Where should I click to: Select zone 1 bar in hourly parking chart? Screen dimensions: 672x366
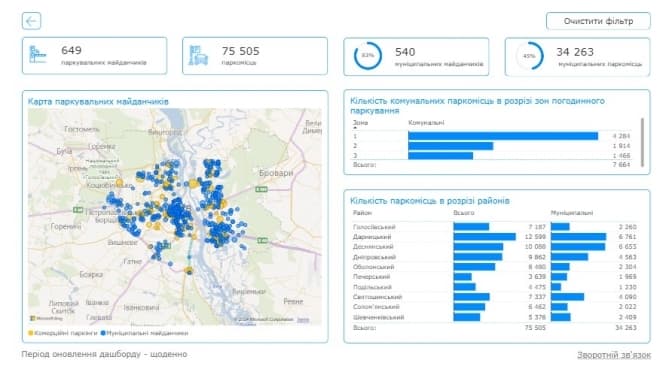pos(503,136)
